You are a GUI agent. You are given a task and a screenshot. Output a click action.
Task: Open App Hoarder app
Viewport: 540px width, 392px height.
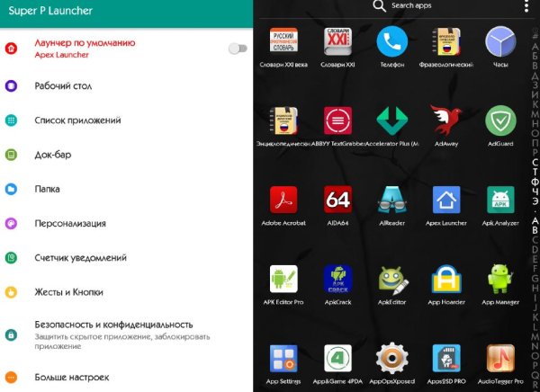point(446,284)
